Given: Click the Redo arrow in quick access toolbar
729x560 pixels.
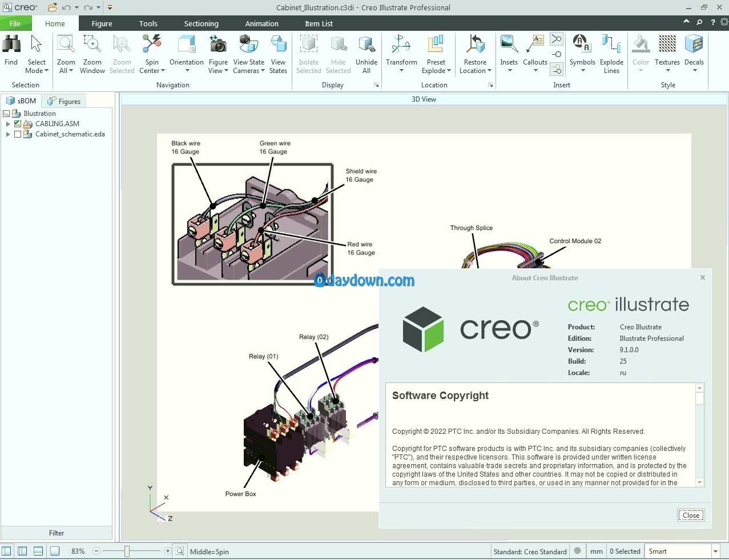Looking at the screenshot, I should [88, 7].
